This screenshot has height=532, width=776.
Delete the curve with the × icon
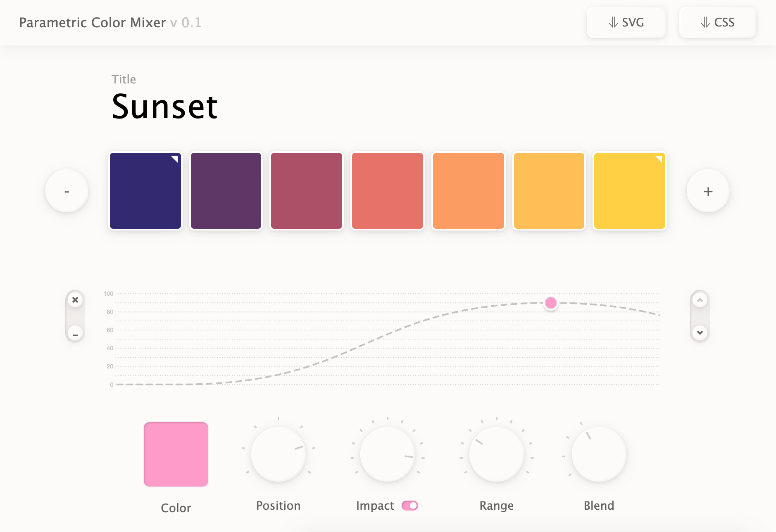[x=75, y=299]
